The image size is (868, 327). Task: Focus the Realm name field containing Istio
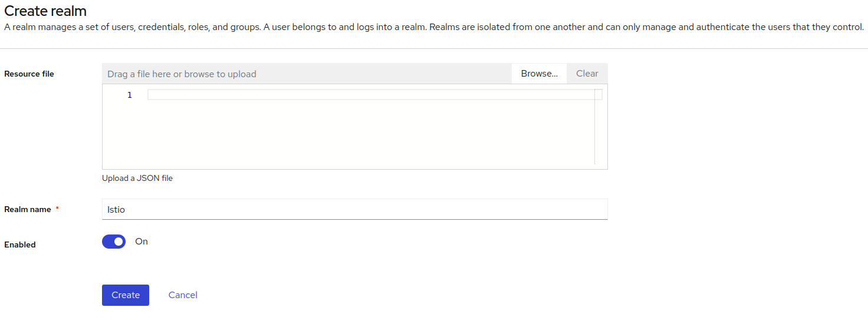[x=354, y=209]
